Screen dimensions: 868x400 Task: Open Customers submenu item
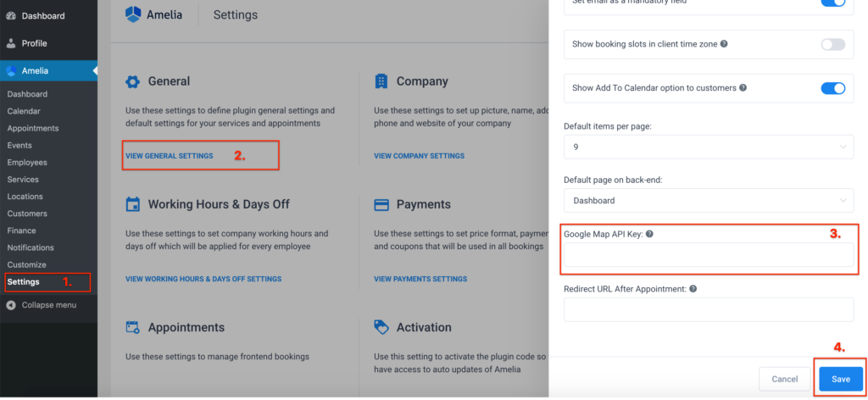[x=27, y=214]
